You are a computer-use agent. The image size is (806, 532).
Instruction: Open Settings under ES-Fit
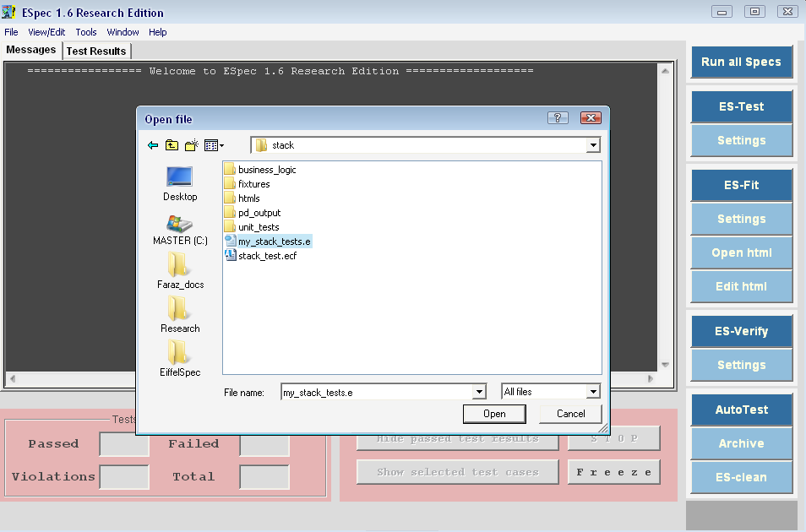point(741,219)
